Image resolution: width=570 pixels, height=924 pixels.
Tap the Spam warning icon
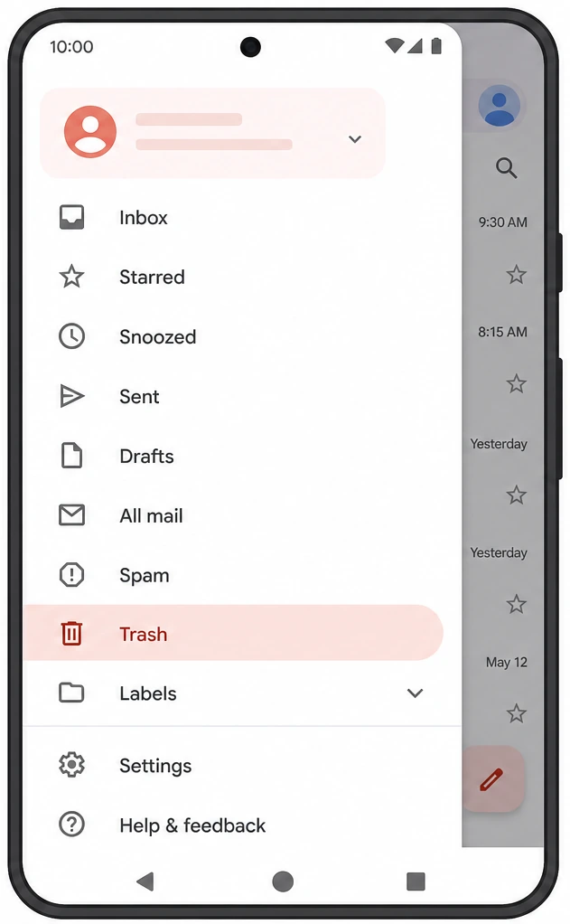72,574
